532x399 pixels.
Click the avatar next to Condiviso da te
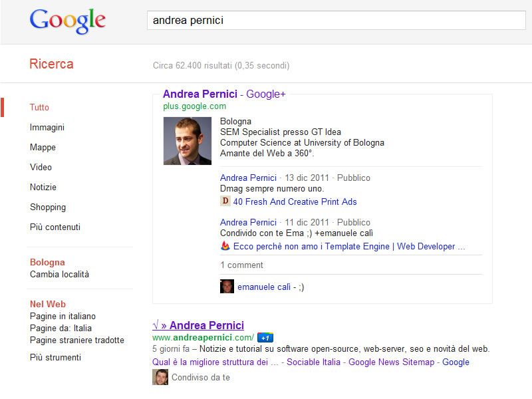[x=160, y=377]
